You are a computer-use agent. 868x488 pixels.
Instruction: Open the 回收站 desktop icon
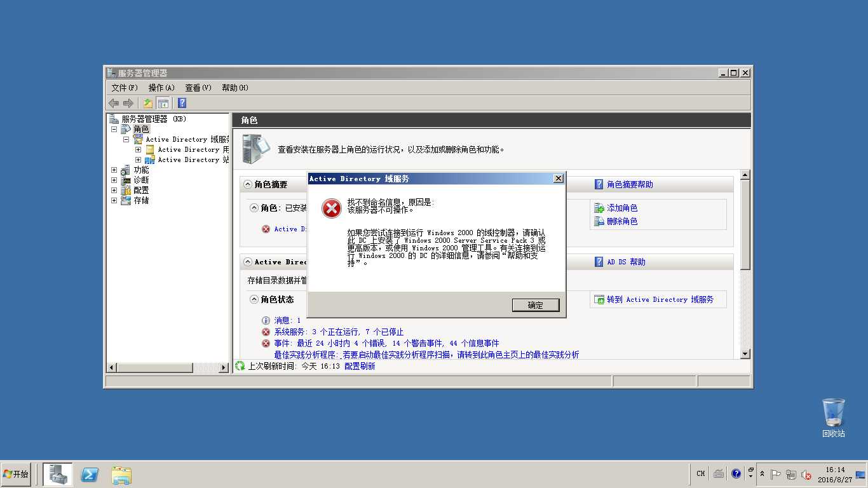pyautogui.click(x=834, y=417)
